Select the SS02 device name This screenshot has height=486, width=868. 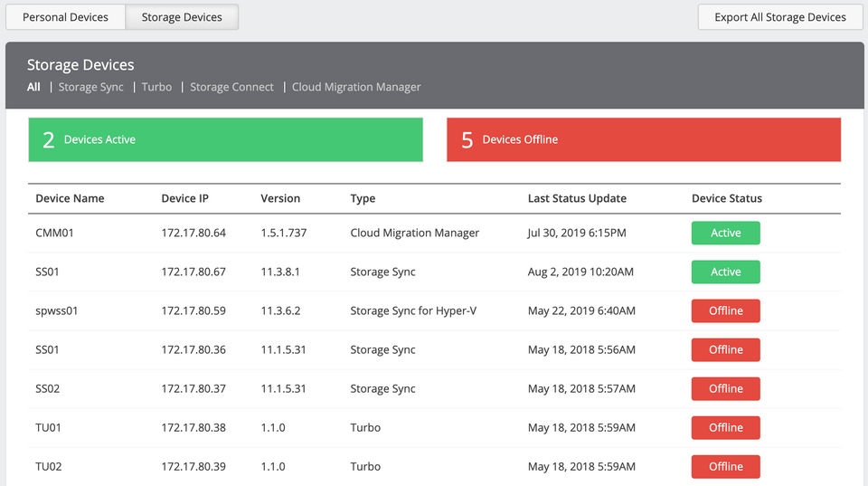[x=47, y=389]
